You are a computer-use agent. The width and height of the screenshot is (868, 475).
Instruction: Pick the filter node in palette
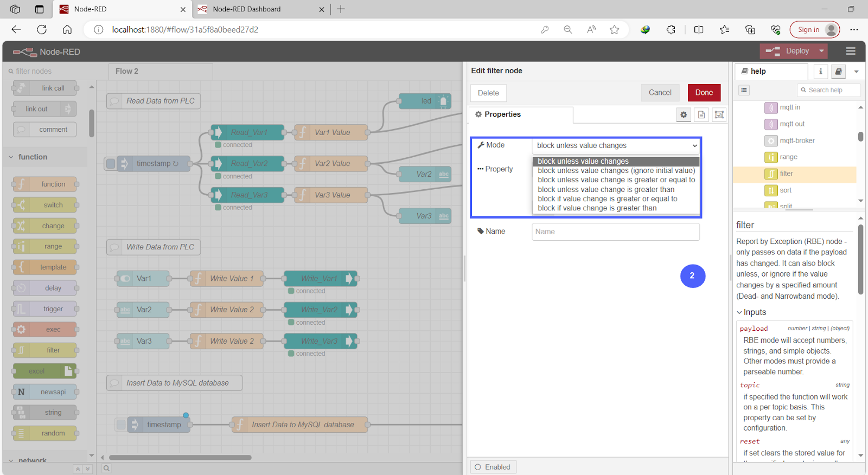point(44,350)
